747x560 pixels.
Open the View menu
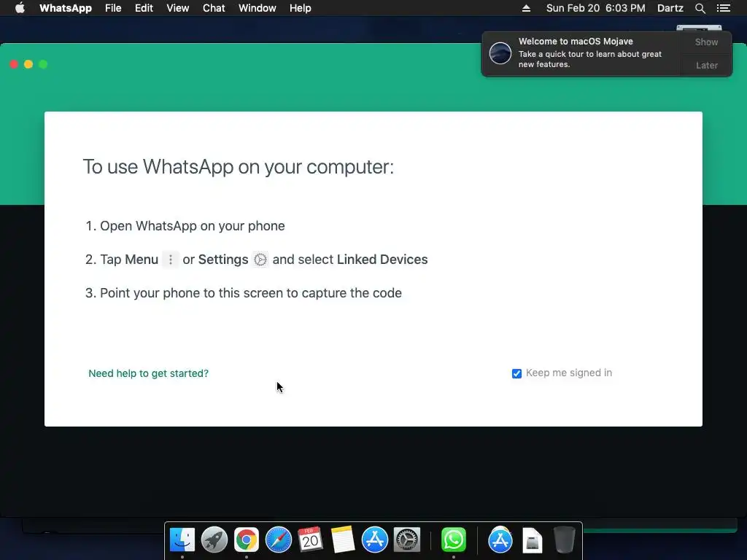(x=178, y=8)
